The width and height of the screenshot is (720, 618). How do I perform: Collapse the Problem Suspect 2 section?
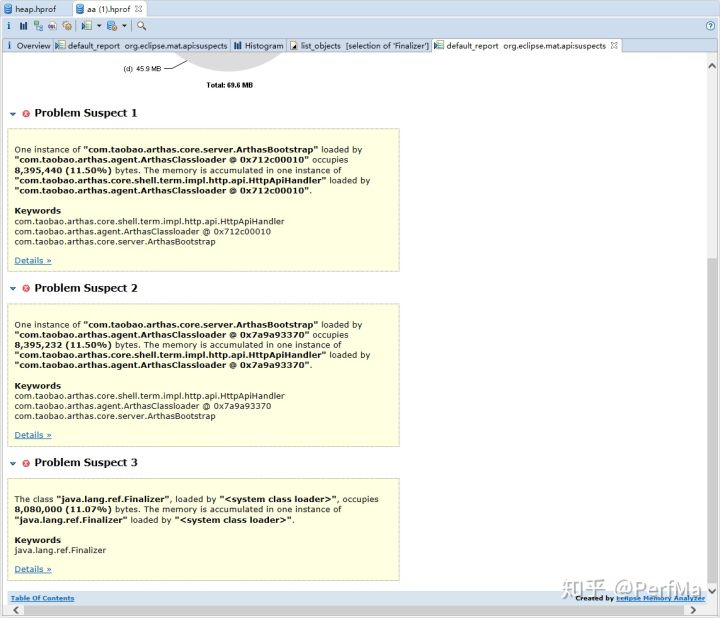(x=13, y=289)
